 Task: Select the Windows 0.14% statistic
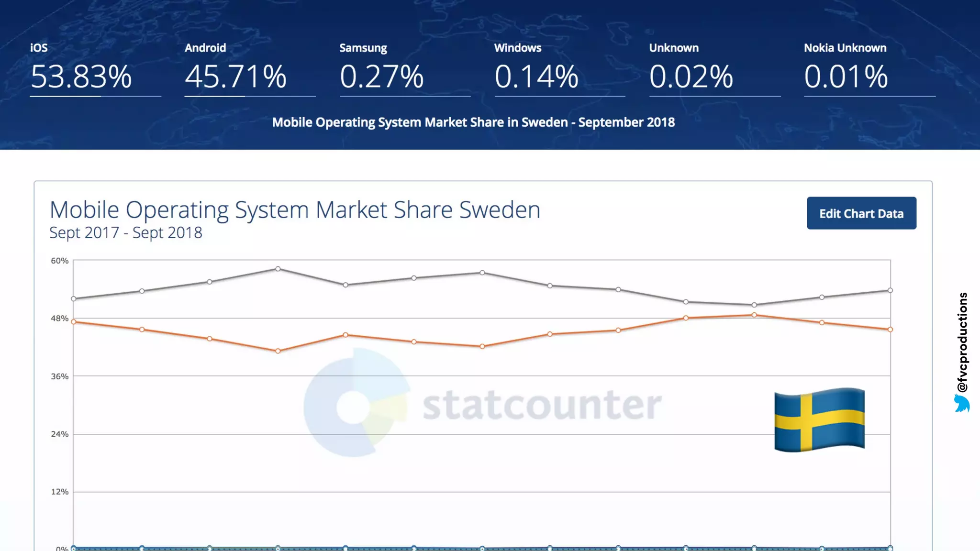click(x=536, y=77)
